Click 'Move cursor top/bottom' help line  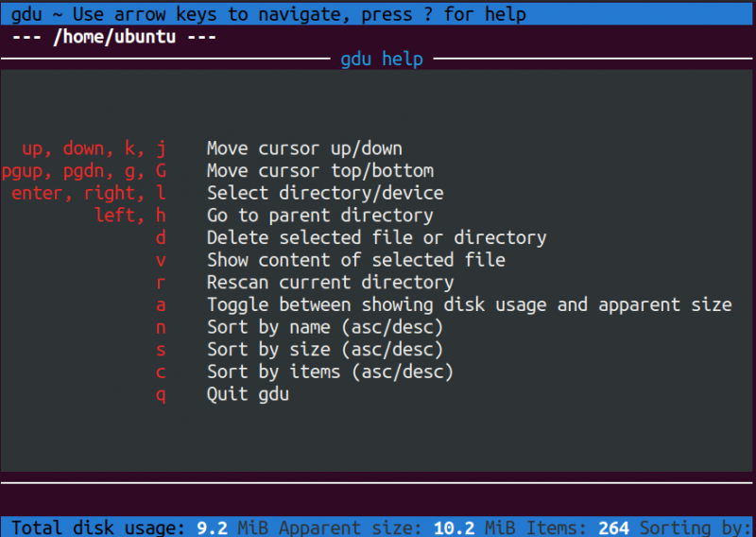pos(319,171)
